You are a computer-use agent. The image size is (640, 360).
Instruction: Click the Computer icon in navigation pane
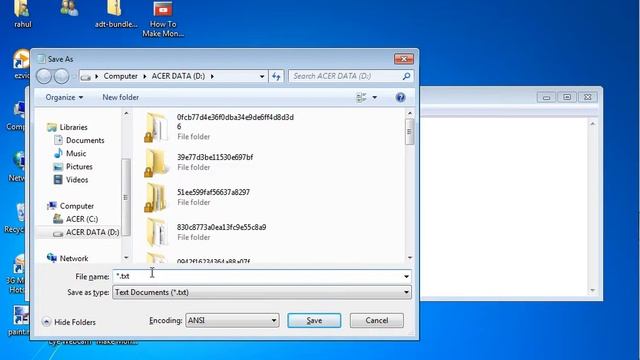(51, 206)
